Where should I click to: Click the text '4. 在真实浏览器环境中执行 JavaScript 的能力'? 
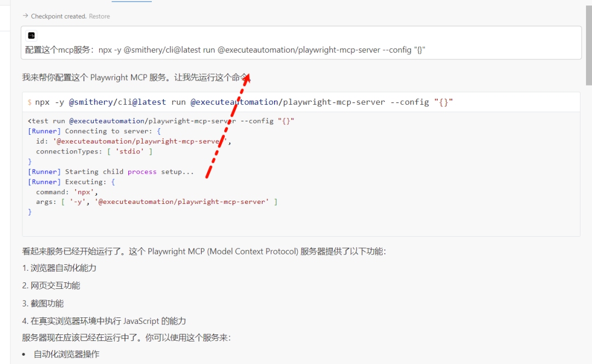click(x=104, y=321)
